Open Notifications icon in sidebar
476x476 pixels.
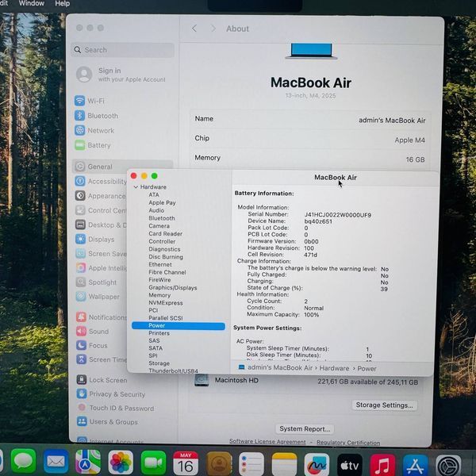tap(81, 317)
